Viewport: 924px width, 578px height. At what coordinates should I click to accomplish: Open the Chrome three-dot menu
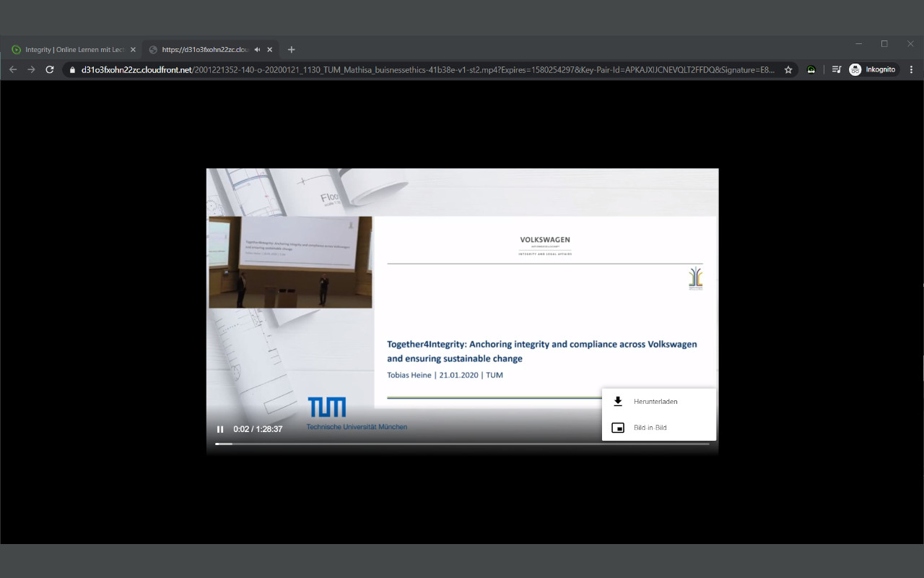click(911, 70)
